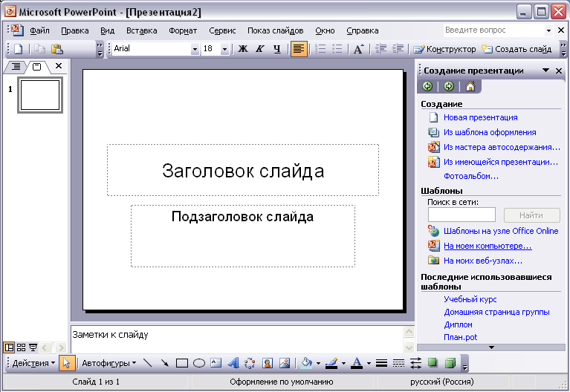This screenshot has width=570, height=392.
Task: Select the Line drawing tool
Action: tap(148, 363)
